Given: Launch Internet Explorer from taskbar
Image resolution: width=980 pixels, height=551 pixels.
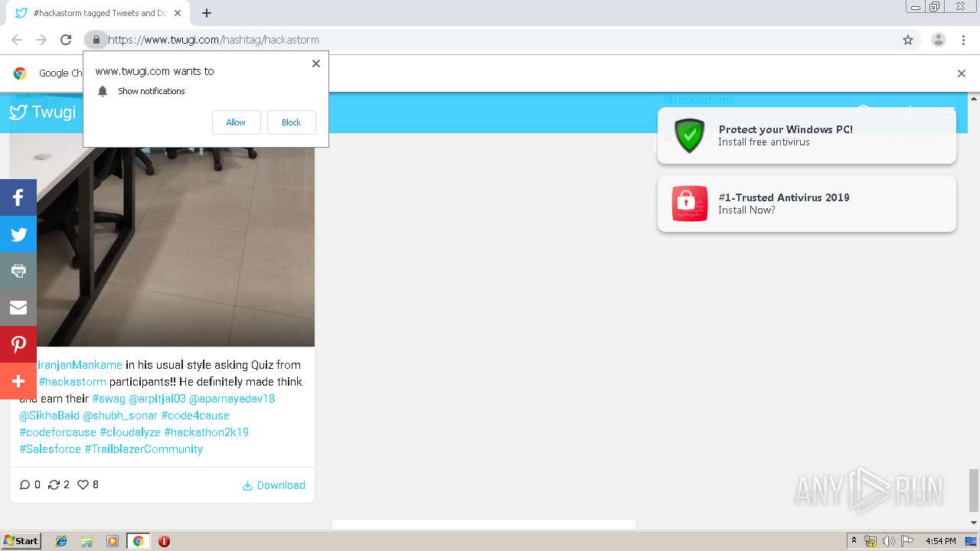Looking at the screenshot, I should [61, 541].
